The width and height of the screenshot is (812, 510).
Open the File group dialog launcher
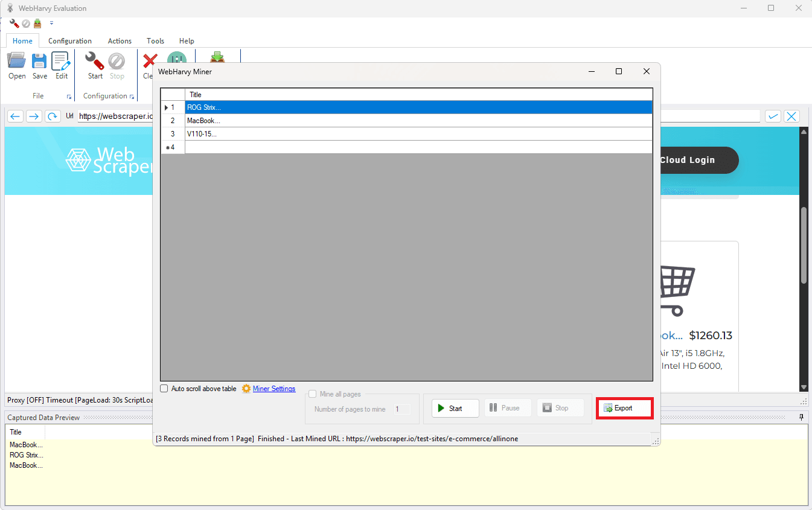70,97
